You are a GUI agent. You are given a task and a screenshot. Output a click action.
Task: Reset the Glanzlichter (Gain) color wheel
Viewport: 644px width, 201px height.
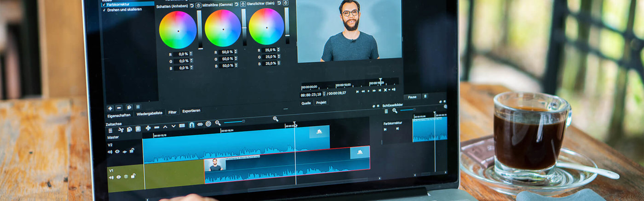[280, 3]
